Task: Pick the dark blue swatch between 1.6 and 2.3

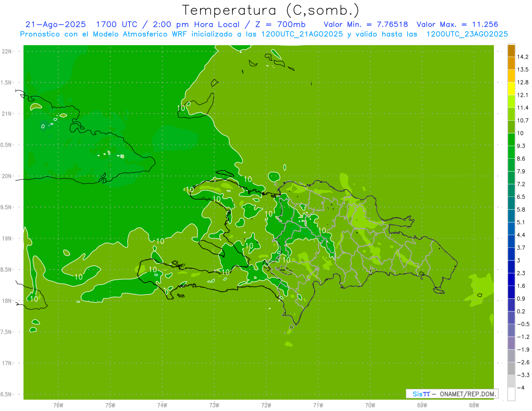Action: [x=511, y=279]
